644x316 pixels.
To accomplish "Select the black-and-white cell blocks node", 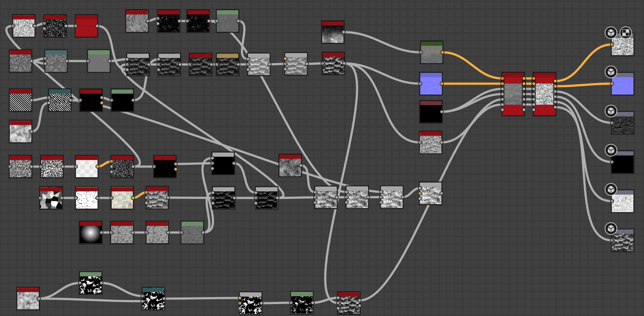I will [x=51, y=198].
